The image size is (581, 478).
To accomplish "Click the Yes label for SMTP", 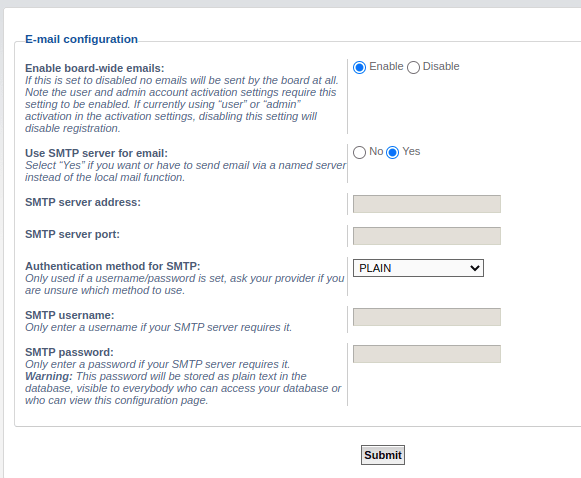I will pyautogui.click(x=411, y=151).
